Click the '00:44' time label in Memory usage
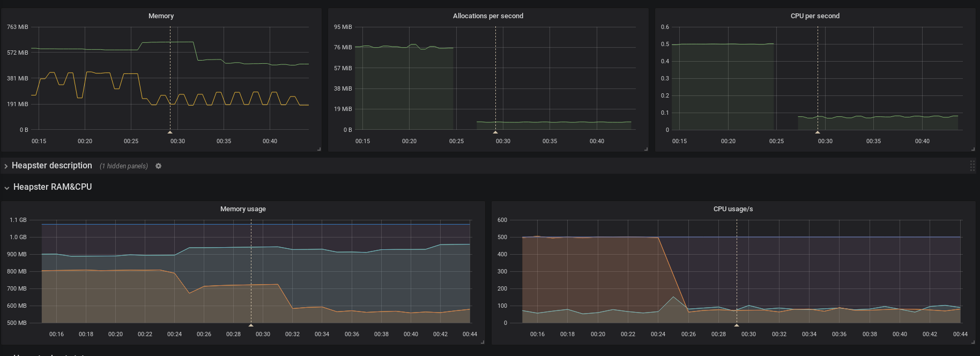980x356 pixels. [x=470, y=334]
